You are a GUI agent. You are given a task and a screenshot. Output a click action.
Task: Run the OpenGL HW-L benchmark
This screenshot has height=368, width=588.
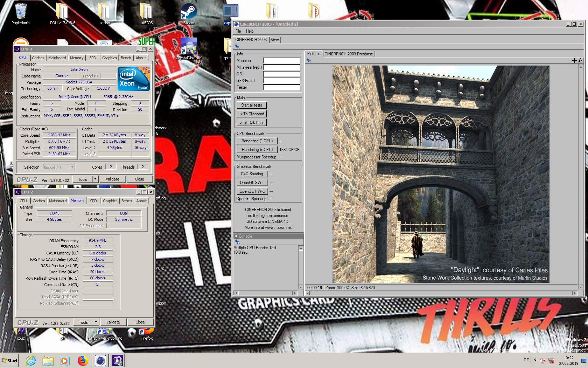(252, 191)
